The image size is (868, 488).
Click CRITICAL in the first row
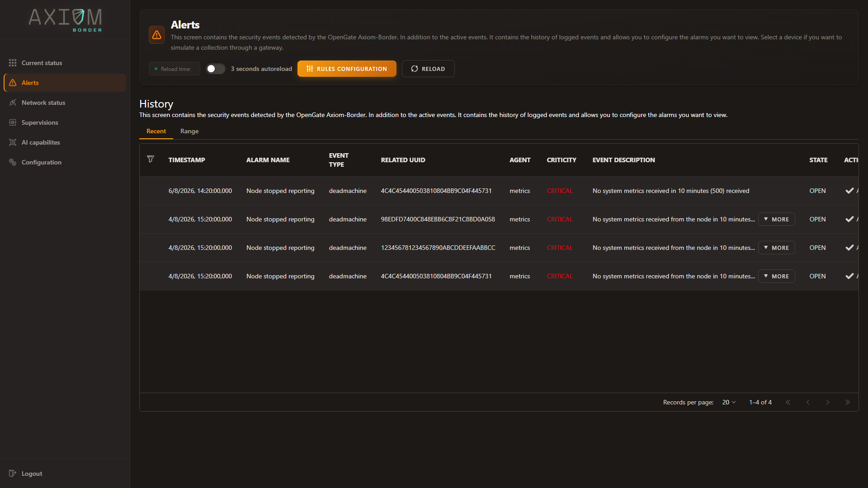(x=560, y=191)
